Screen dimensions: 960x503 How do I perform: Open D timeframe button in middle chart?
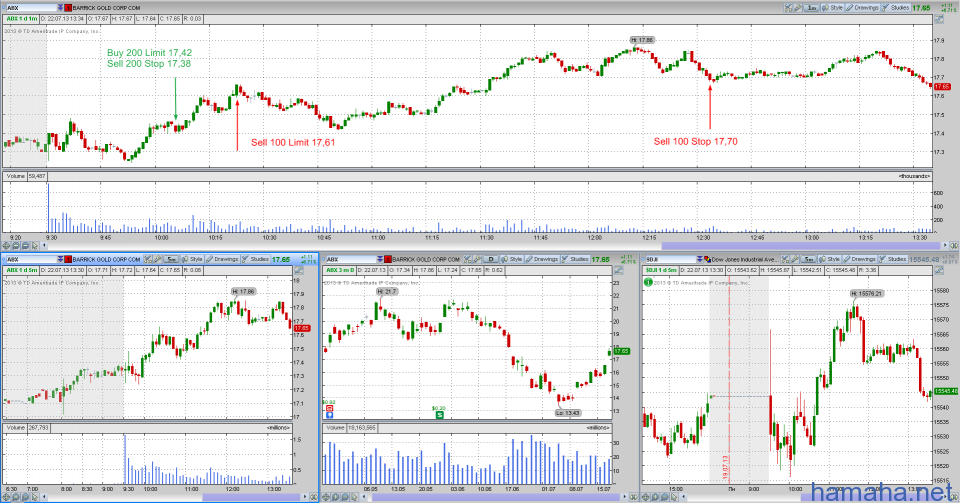pyautogui.click(x=490, y=259)
